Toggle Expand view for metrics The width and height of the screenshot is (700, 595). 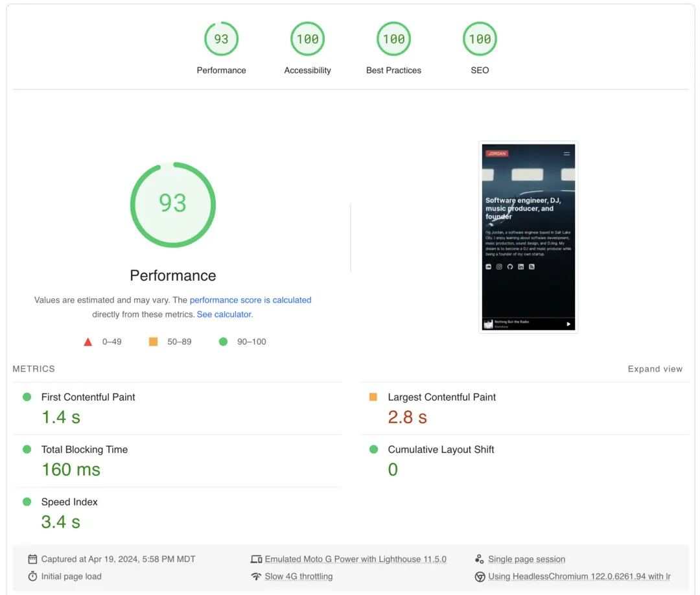655,369
